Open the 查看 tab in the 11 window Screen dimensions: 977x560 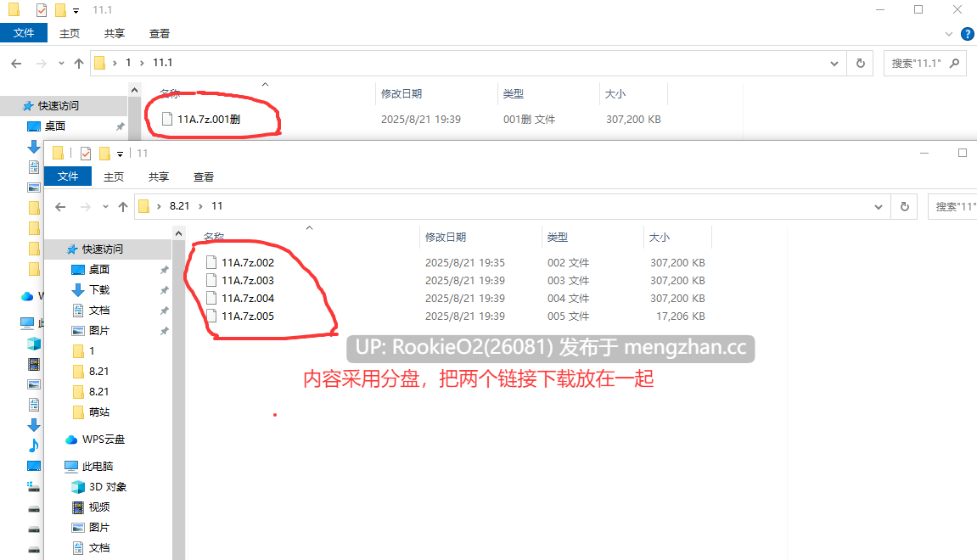click(x=203, y=176)
